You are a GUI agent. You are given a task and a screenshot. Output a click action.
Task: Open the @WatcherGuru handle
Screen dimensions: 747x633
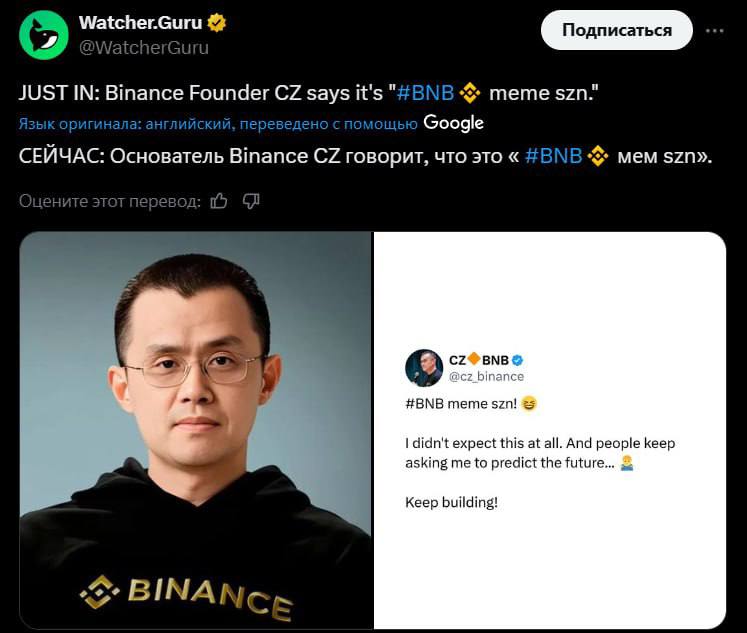pos(144,48)
